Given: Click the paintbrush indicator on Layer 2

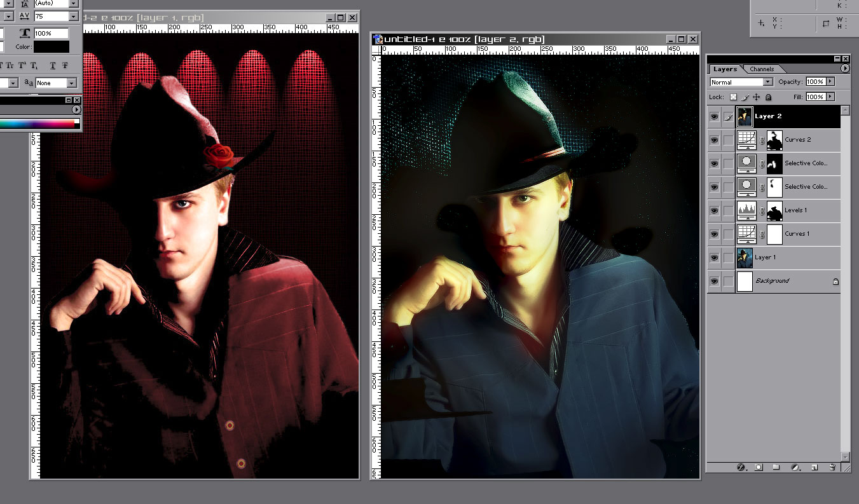Looking at the screenshot, I should coord(727,117).
